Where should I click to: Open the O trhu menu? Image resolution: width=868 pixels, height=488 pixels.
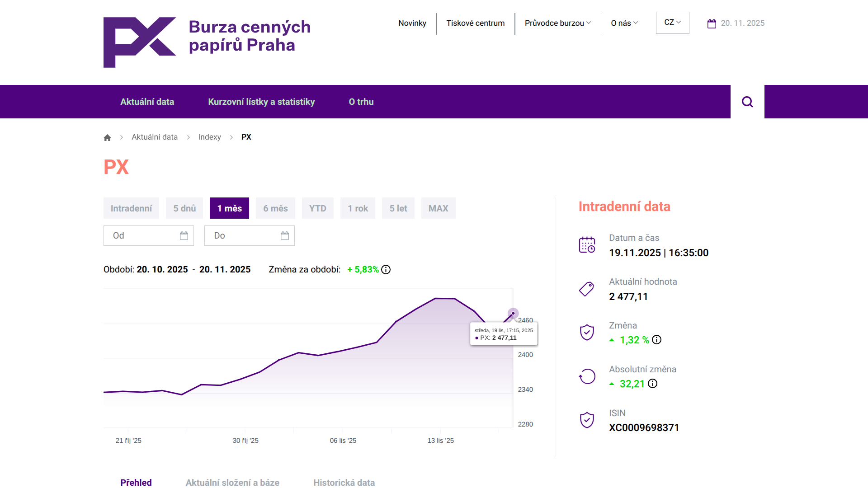361,102
